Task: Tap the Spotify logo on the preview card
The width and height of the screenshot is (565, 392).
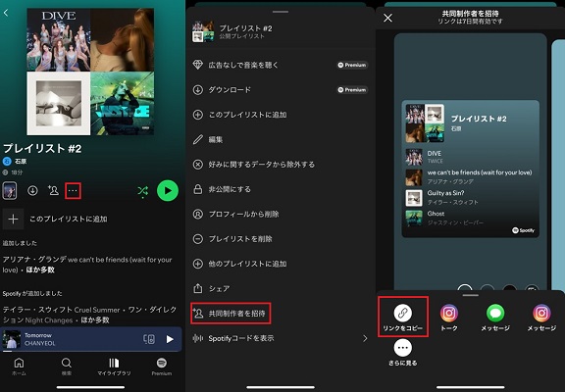Action: click(x=524, y=230)
